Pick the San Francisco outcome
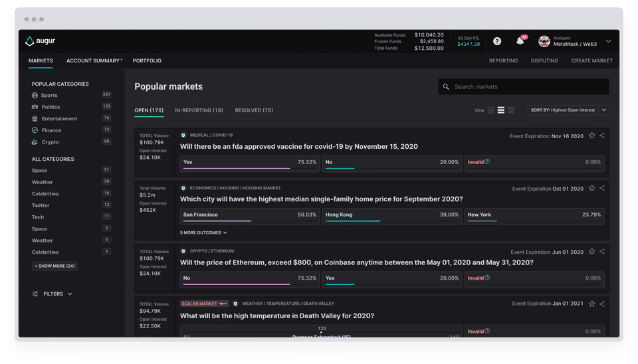638x364 pixels. [250, 216]
